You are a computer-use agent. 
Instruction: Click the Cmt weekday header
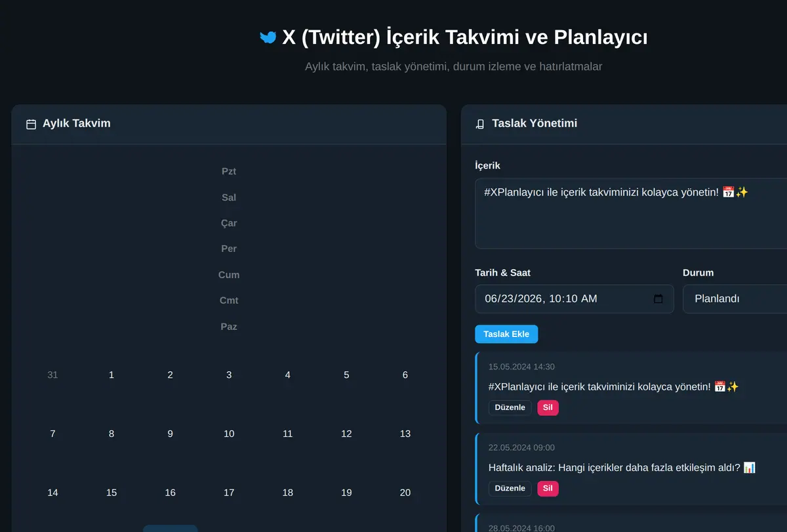(229, 300)
